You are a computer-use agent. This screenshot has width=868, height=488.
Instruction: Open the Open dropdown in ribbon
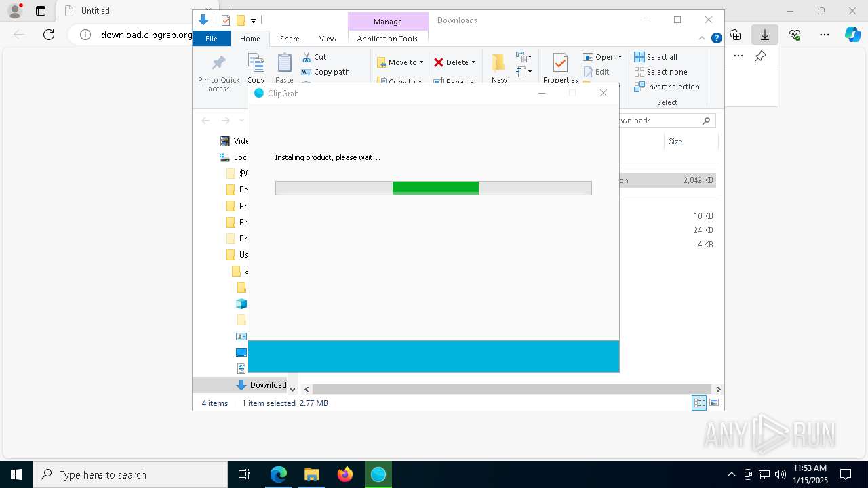pyautogui.click(x=602, y=57)
